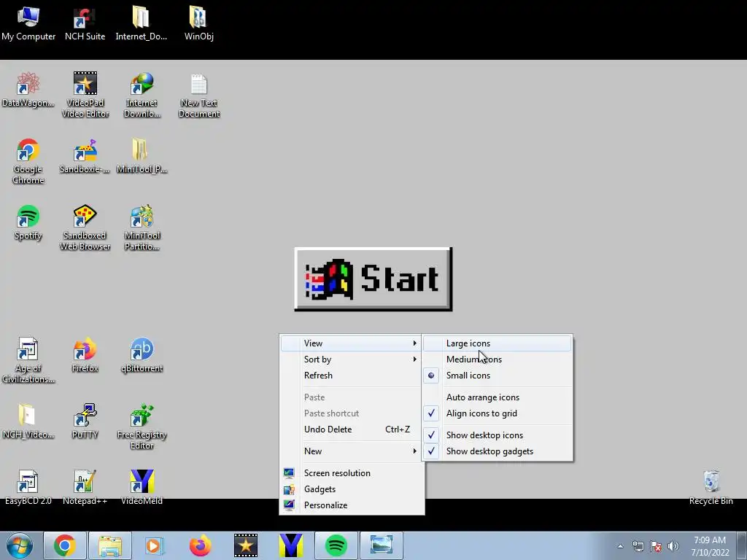Choose Undo Delete from context menu
The image size is (747, 560).
(352, 429)
